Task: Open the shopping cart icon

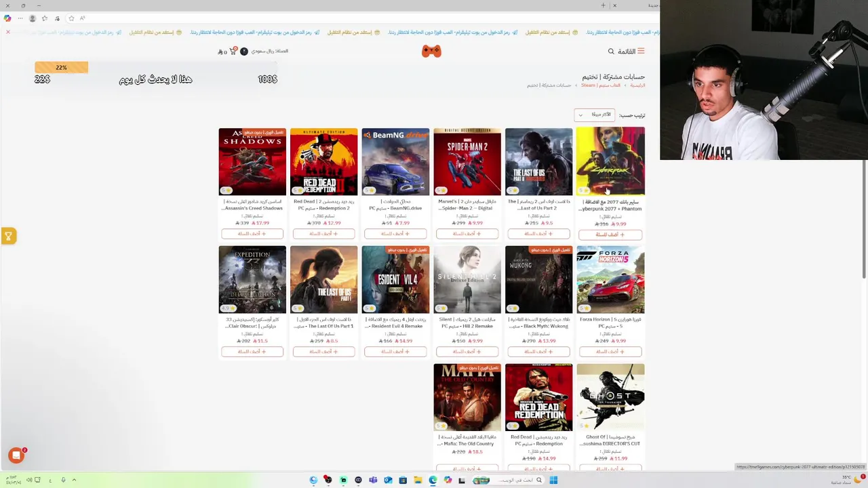Action: [x=233, y=52]
